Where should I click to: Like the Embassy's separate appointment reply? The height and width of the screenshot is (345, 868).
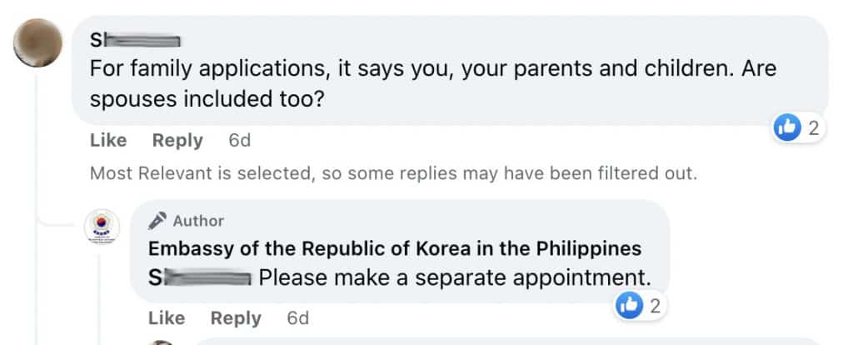166,318
